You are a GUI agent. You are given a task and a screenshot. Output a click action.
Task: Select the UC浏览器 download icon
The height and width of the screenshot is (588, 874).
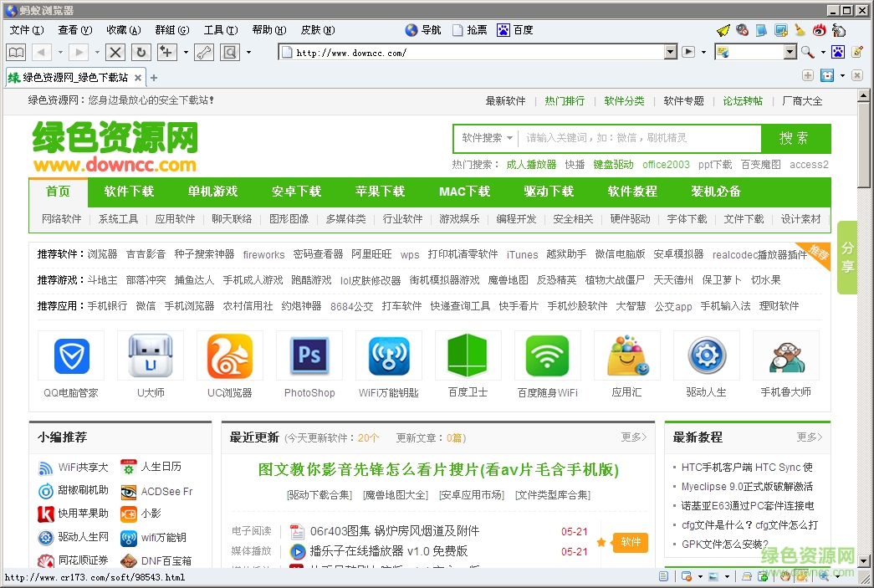click(229, 355)
